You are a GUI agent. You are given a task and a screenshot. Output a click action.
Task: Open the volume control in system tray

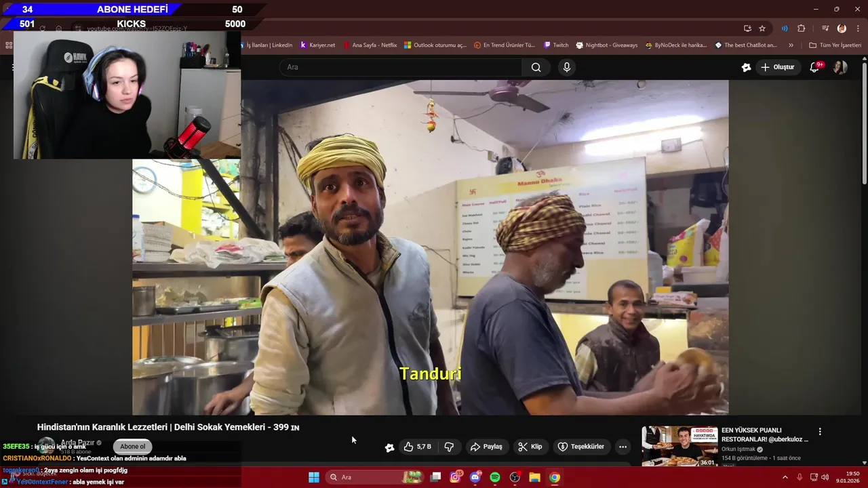pyautogui.click(x=825, y=477)
